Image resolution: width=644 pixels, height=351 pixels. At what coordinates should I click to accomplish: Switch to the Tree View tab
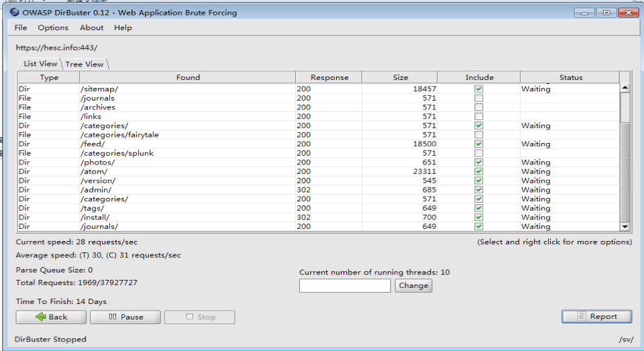coord(85,64)
